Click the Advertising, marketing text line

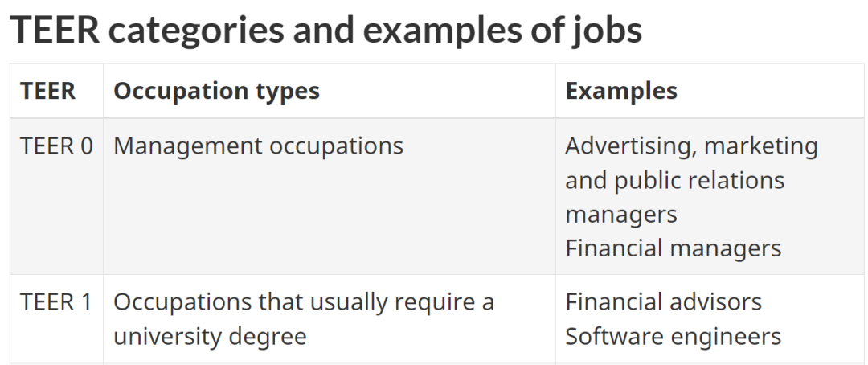click(691, 146)
